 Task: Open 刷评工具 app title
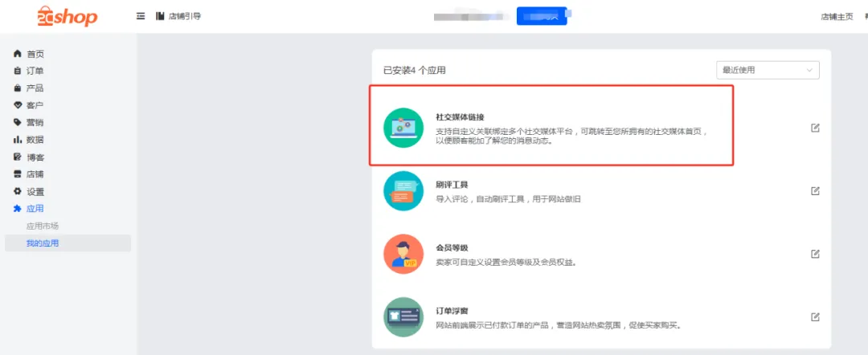click(x=452, y=185)
